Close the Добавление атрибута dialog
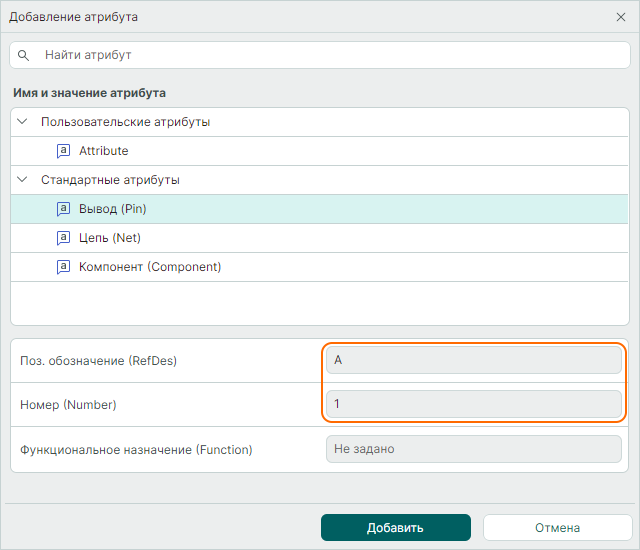This screenshot has height=550, width=640. 620,17
